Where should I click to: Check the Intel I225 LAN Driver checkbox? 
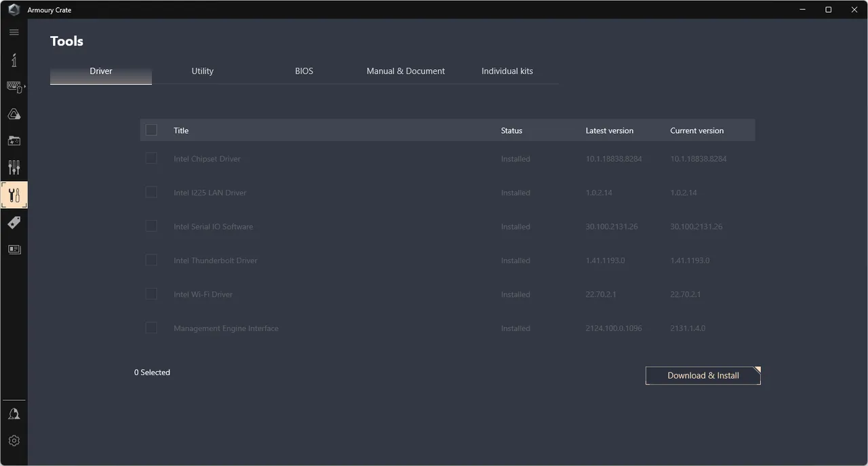tap(151, 192)
